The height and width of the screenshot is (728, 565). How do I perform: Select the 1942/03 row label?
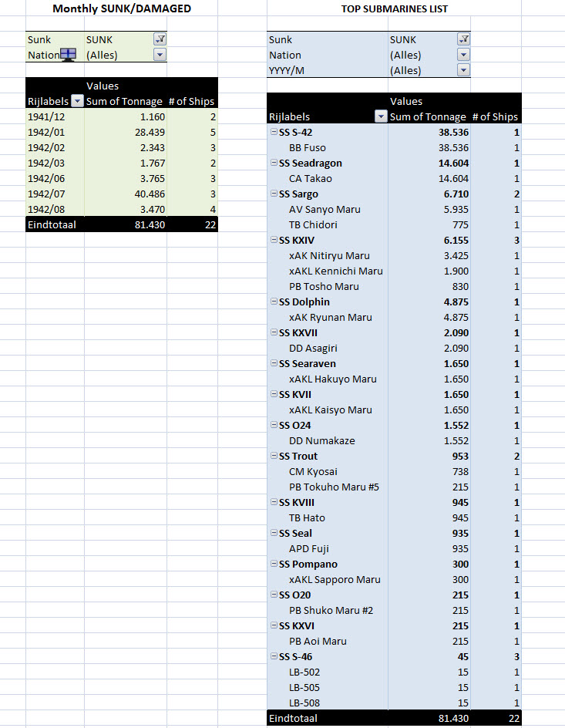pos(55,163)
